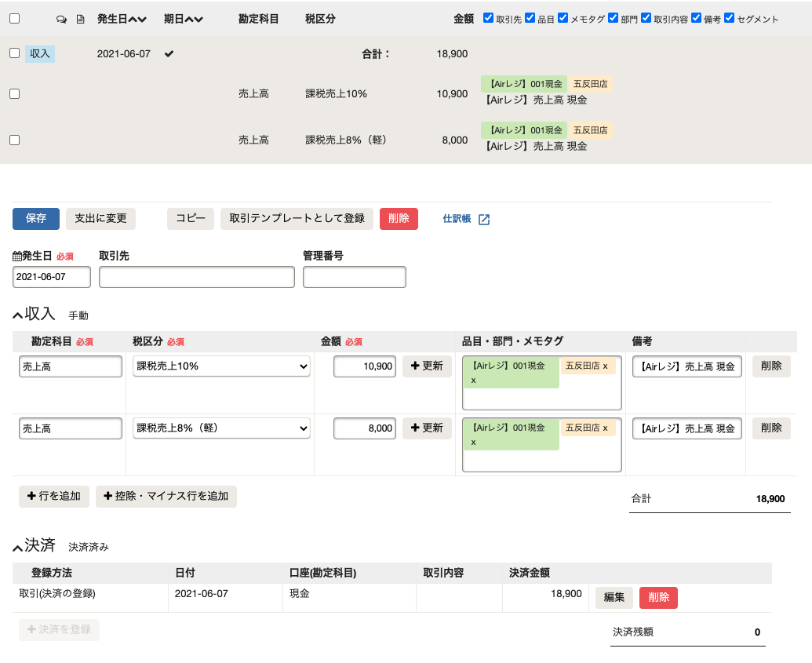Click the blue 保存 button
Viewport: 812px width, 663px height.
pos(36,219)
